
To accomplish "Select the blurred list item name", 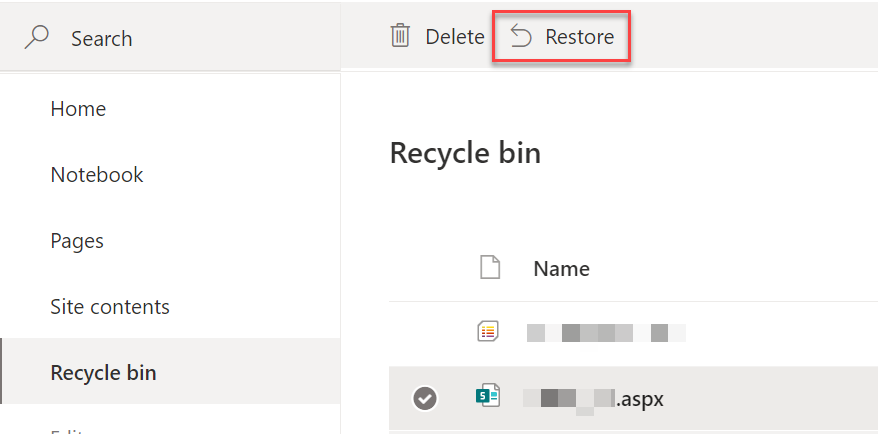I will (606, 333).
